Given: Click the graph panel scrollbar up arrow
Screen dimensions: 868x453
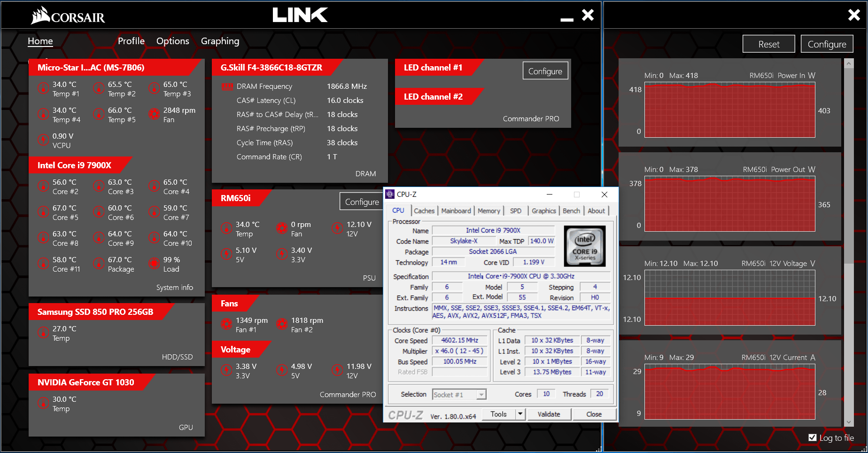Looking at the screenshot, I should (x=849, y=63).
